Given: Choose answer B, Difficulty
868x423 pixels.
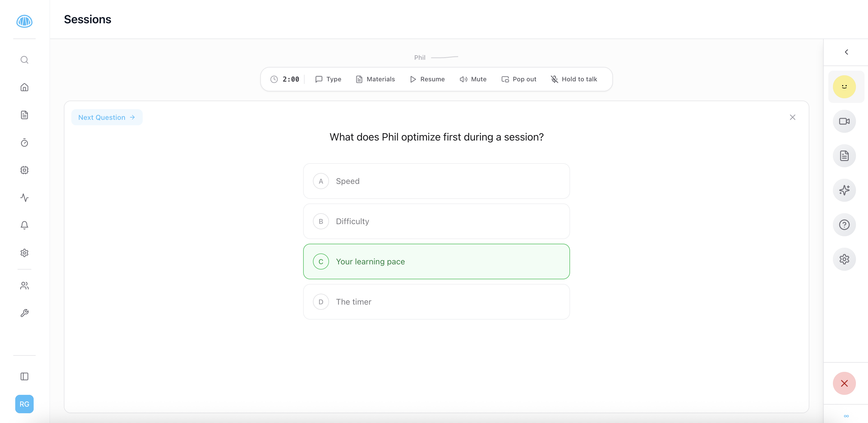Looking at the screenshot, I should pos(436,221).
